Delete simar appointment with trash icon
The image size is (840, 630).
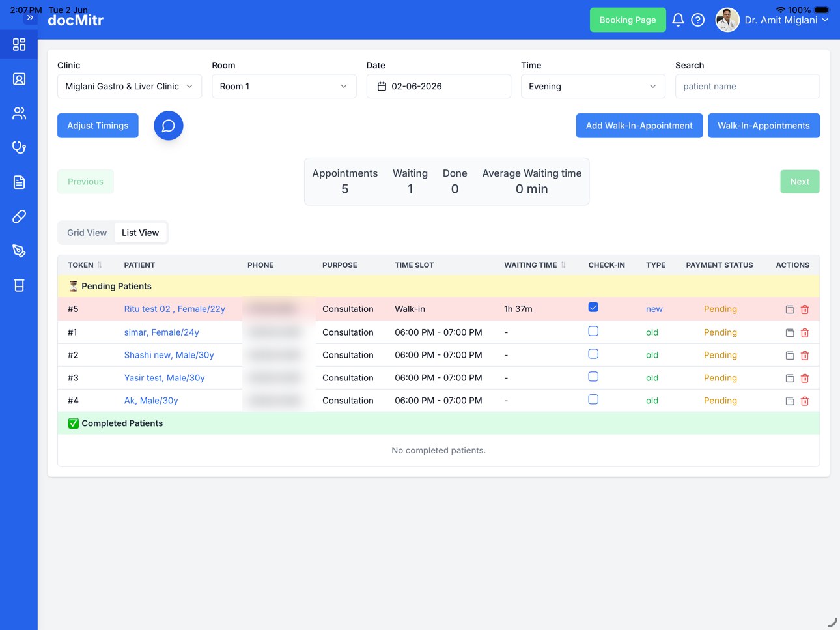pos(805,333)
